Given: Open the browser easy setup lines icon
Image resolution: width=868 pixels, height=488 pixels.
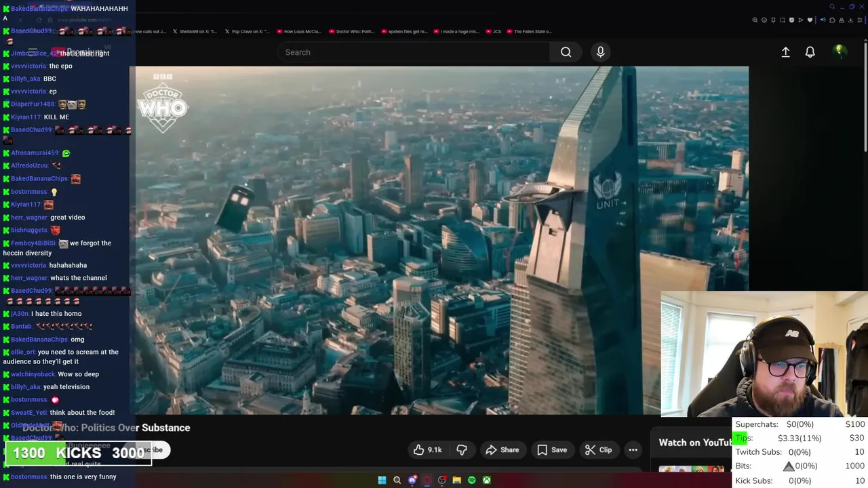Looking at the screenshot, I should click(860, 20).
